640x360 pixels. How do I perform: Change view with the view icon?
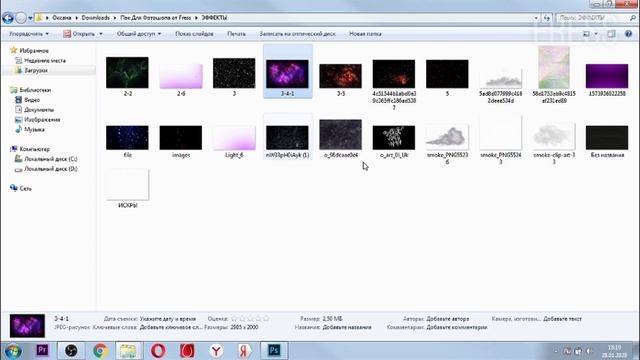[x=586, y=34]
